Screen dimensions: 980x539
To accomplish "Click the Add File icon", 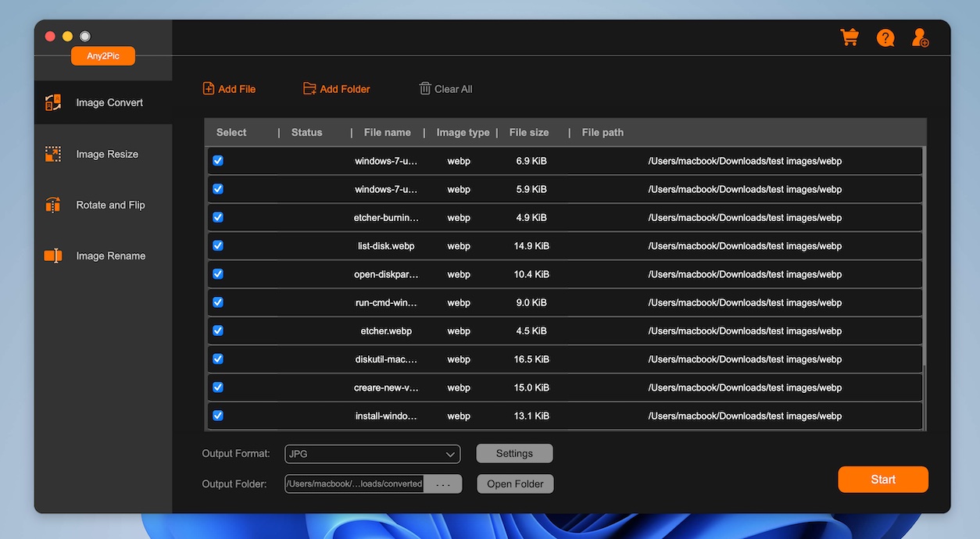I will 209,89.
